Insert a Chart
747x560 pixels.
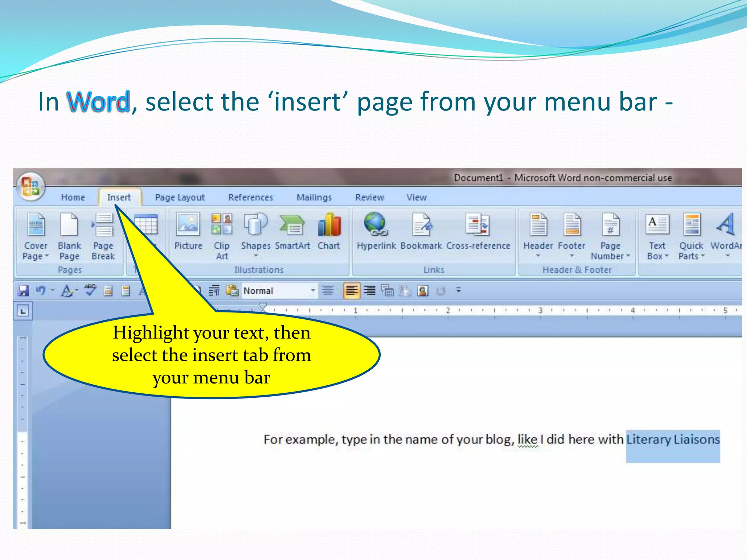click(329, 232)
